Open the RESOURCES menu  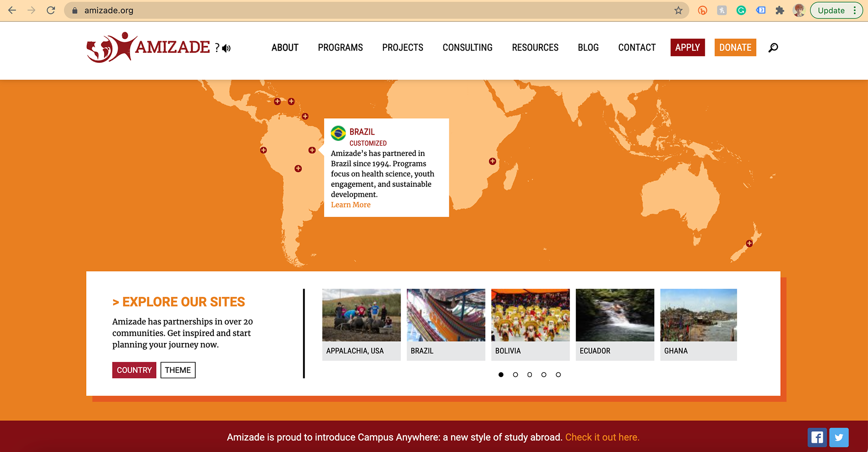coord(535,48)
